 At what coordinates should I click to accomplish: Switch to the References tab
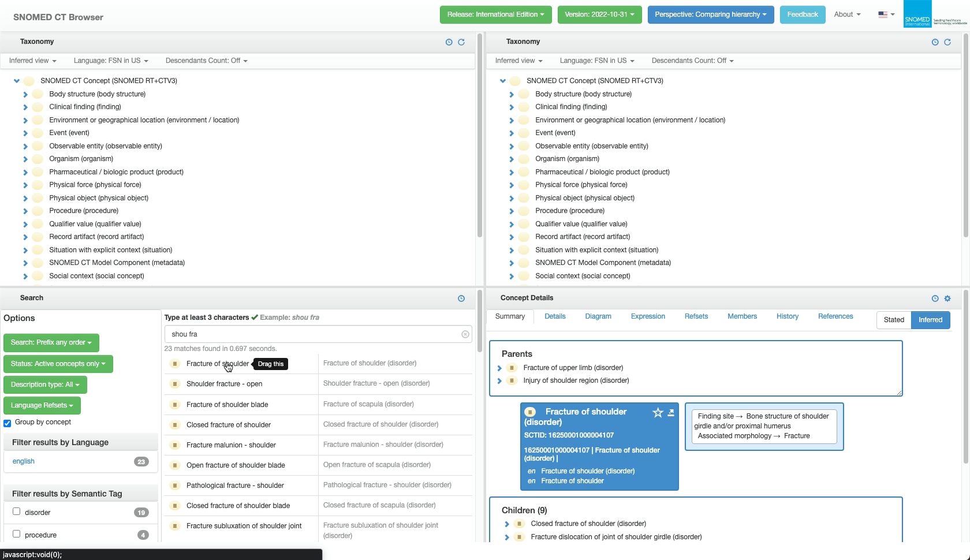tap(835, 316)
